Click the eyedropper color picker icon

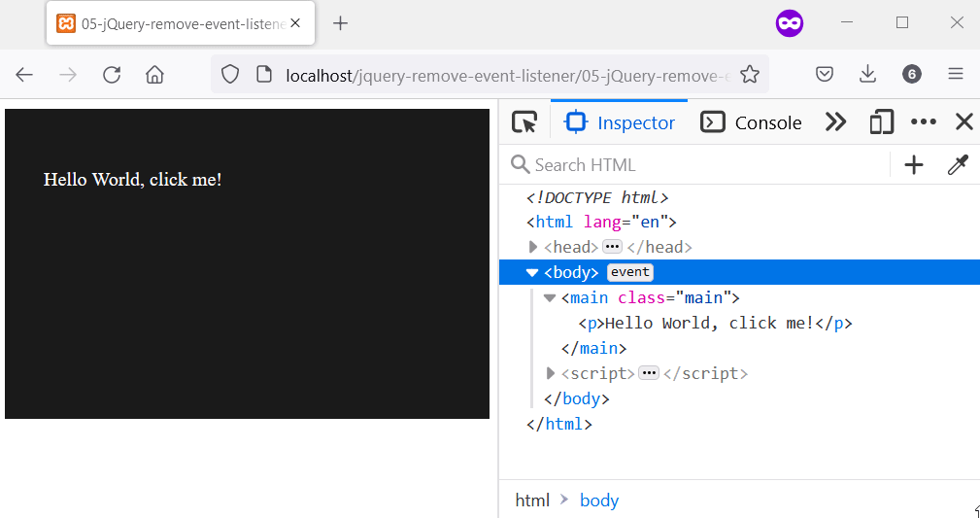[x=958, y=165]
